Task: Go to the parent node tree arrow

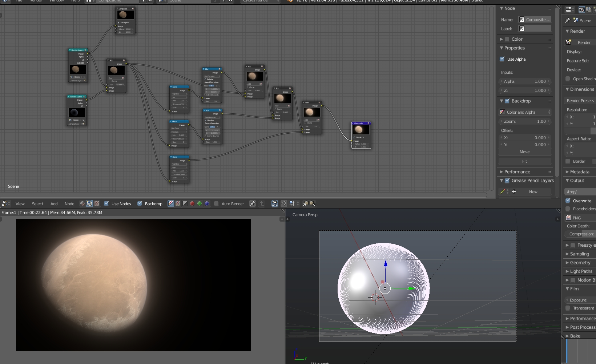Action: point(262,204)
